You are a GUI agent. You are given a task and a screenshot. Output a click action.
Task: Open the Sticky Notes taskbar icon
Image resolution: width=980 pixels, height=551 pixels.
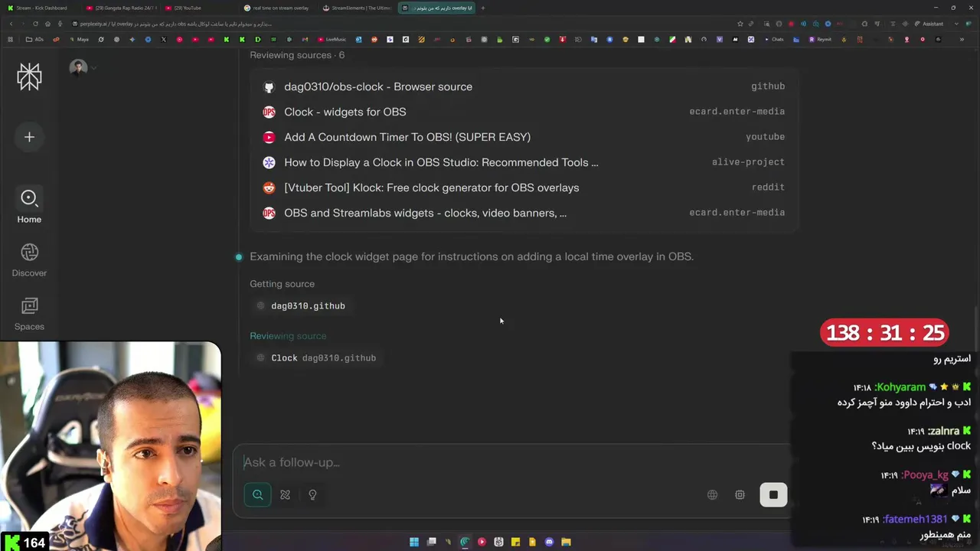tap(515, 542)
